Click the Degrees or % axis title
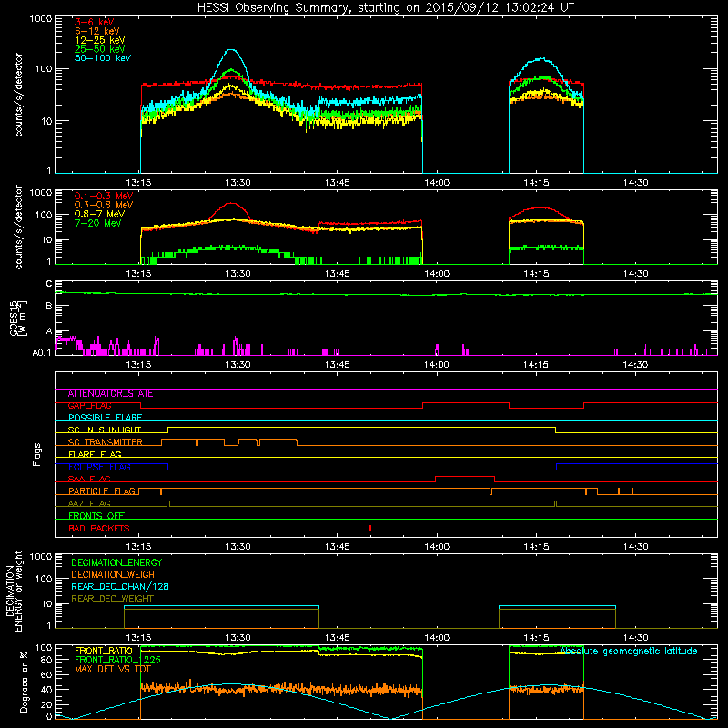 [x=24, y=682]
